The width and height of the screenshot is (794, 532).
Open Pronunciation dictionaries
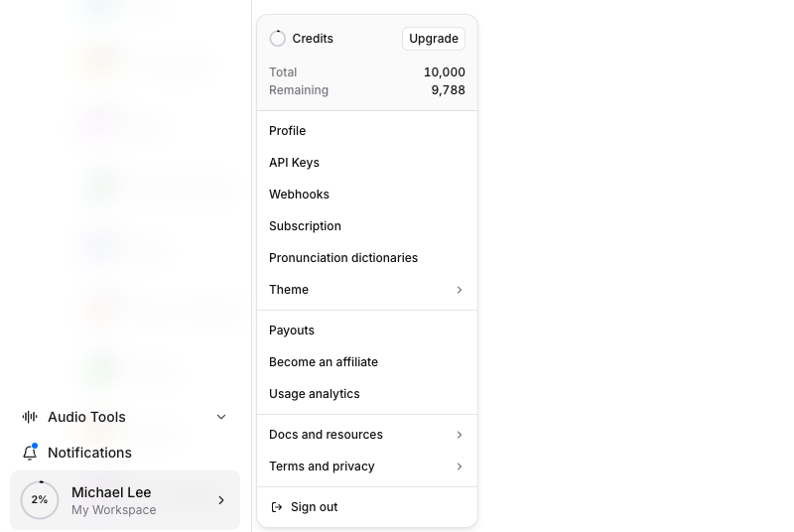point(367,258)
